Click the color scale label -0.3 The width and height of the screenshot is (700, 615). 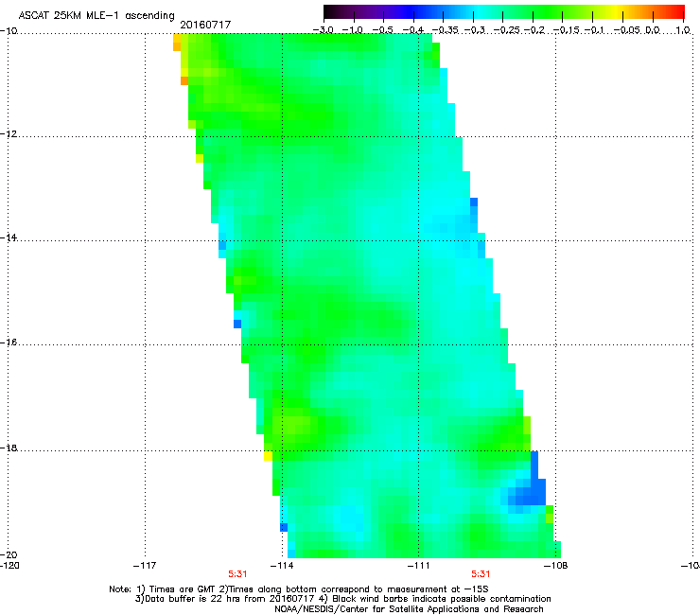(x=474, y=30)
